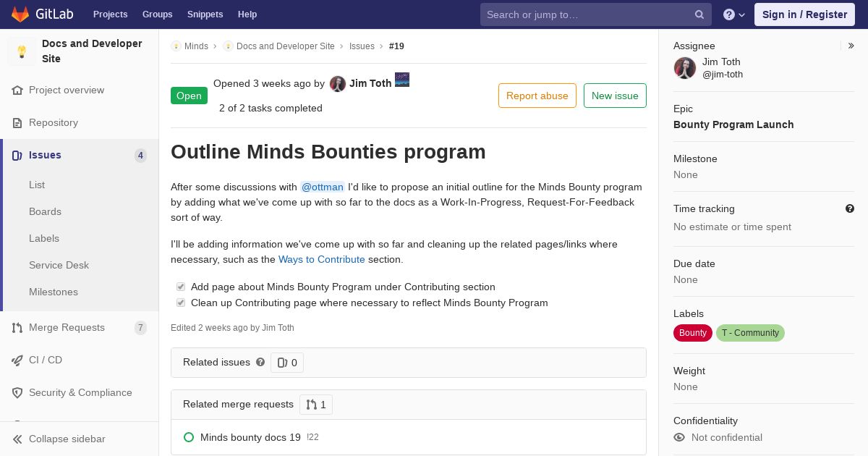The image size is (868, 456).
Task: Click the Merge Requests count badge 7
Action: click(140, 328)
